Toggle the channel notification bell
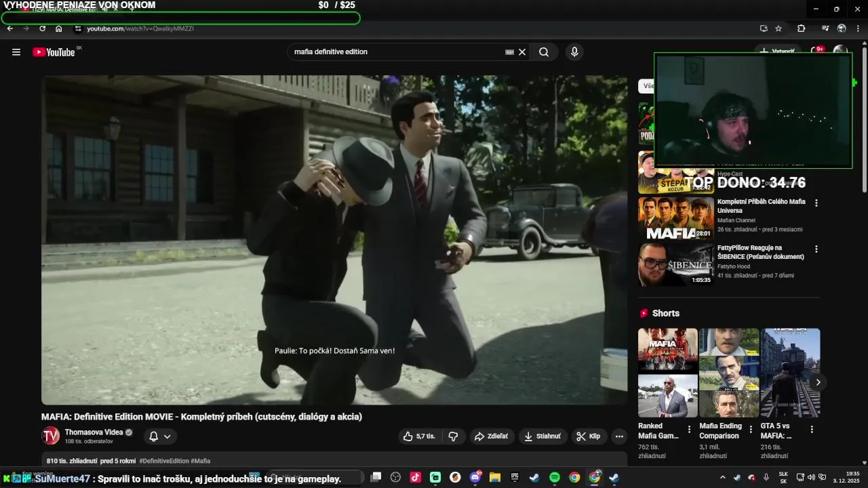Viewport: 868px width, 488px height. click(154, 436)
